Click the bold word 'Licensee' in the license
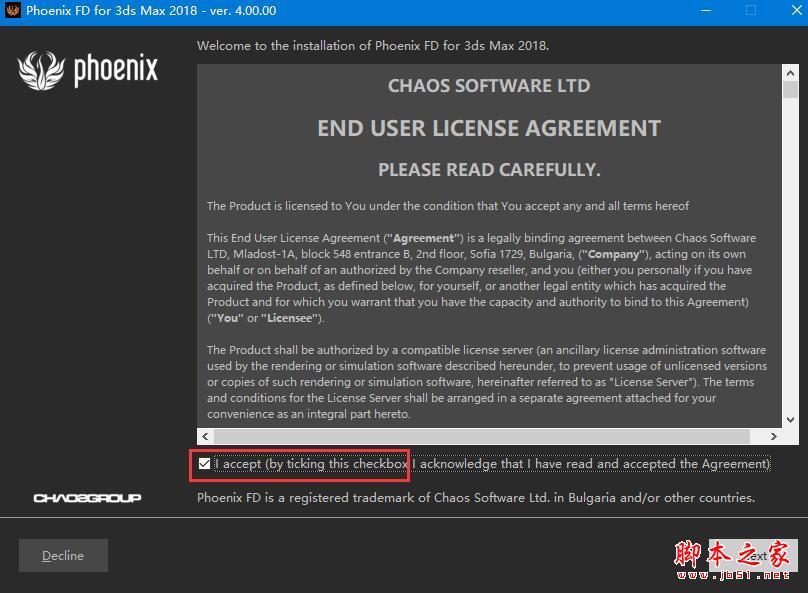Screen dimensions: 808x593 click(x=290, y=318)
